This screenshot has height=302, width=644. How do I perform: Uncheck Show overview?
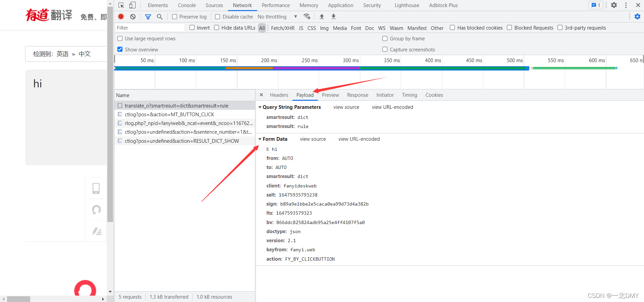120,49
